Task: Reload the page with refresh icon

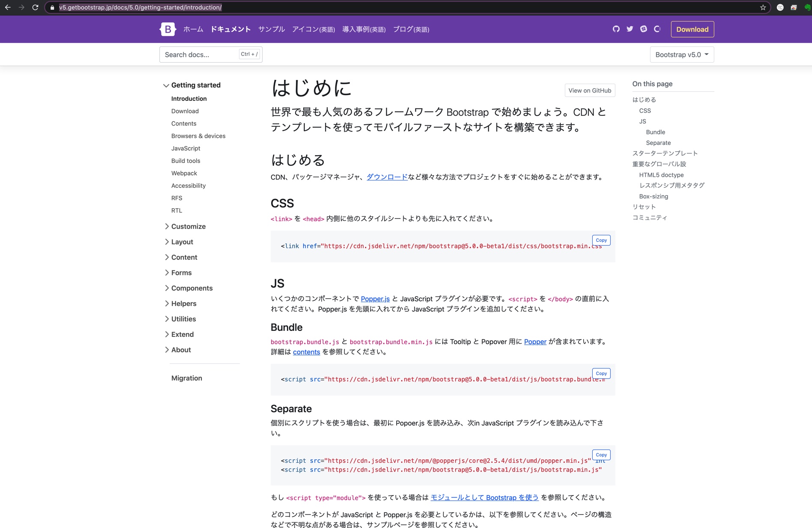Action: click(35, 7)
